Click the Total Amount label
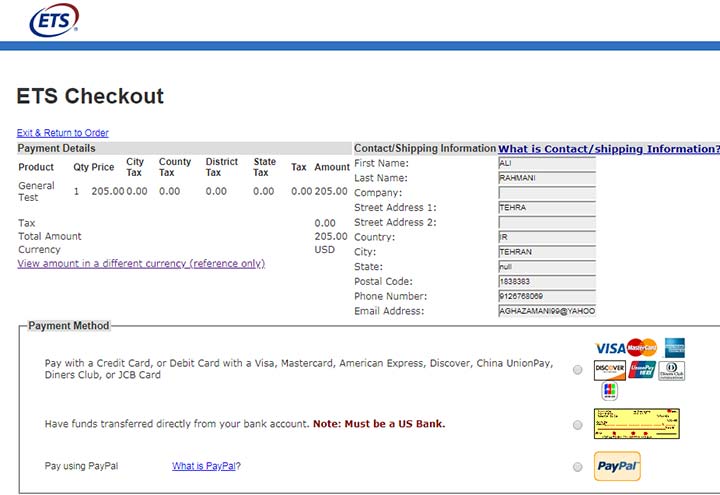Image resolution: width=720 pixels, height=495 pixels. [x=50, y=236]
